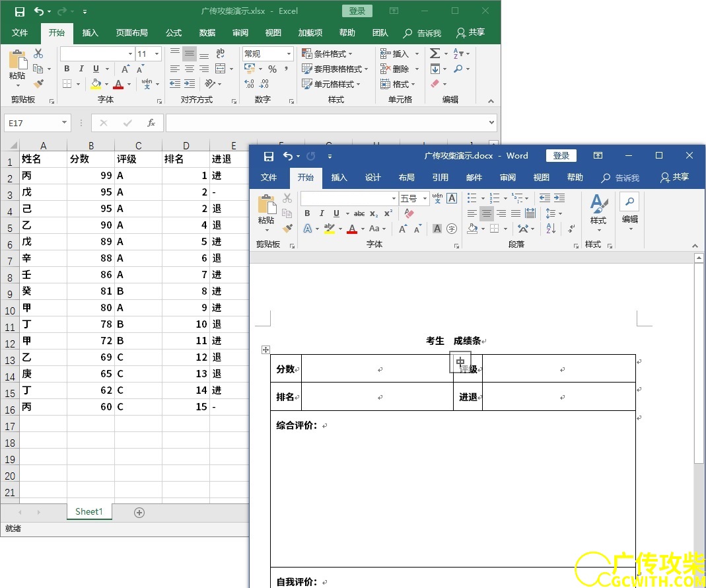
Task: Click the Show paragraph marks icon in Word
Action: tap(571, 229)
